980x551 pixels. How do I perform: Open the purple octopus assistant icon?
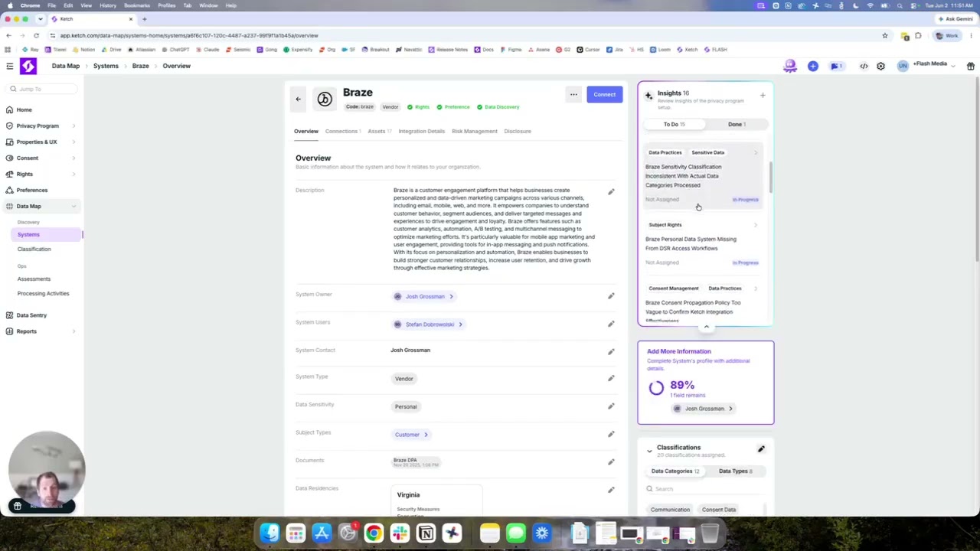pos(790,67)
